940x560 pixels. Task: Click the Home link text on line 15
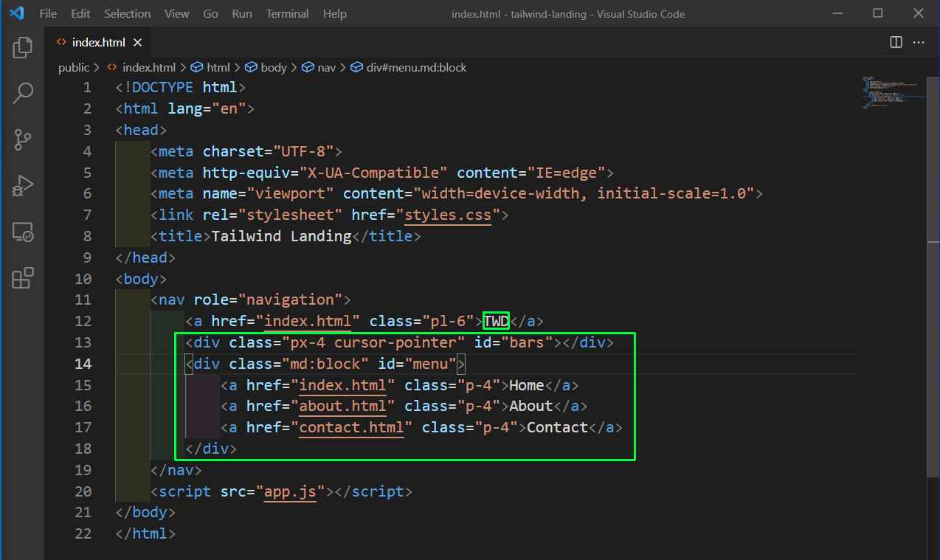[x=526, y=385]
